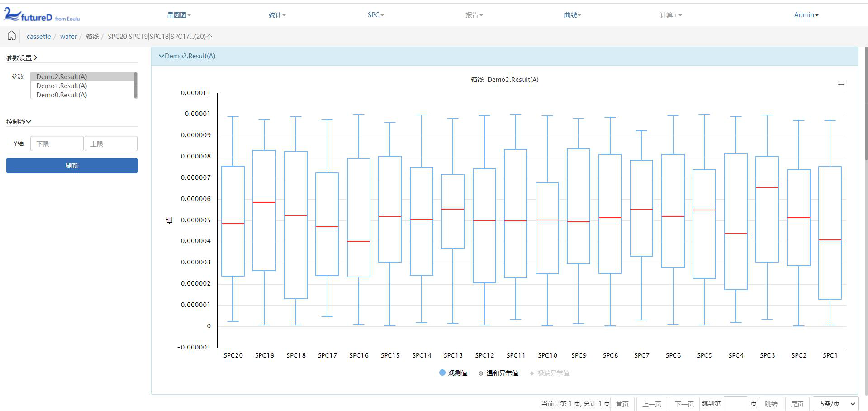The height and width of the screenshot is (411, 868).
Task: Click the SPC13 box in chart
Action: (x=453, y=211)
